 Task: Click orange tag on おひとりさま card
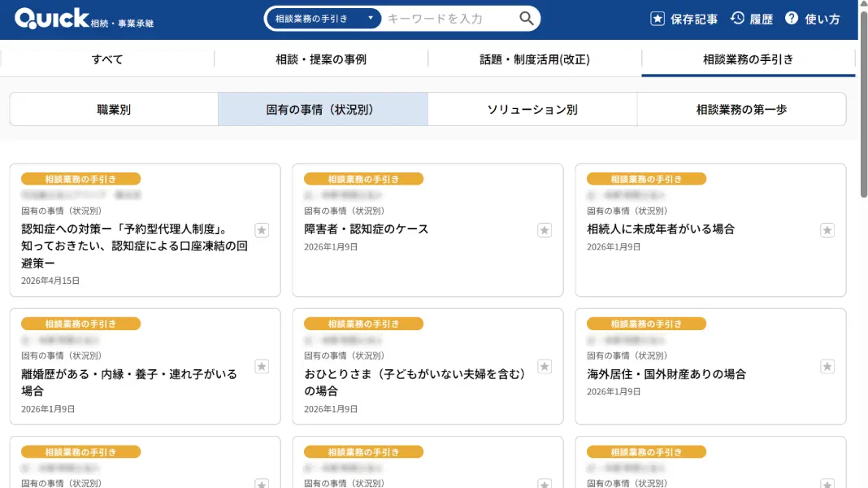[363, 324]
